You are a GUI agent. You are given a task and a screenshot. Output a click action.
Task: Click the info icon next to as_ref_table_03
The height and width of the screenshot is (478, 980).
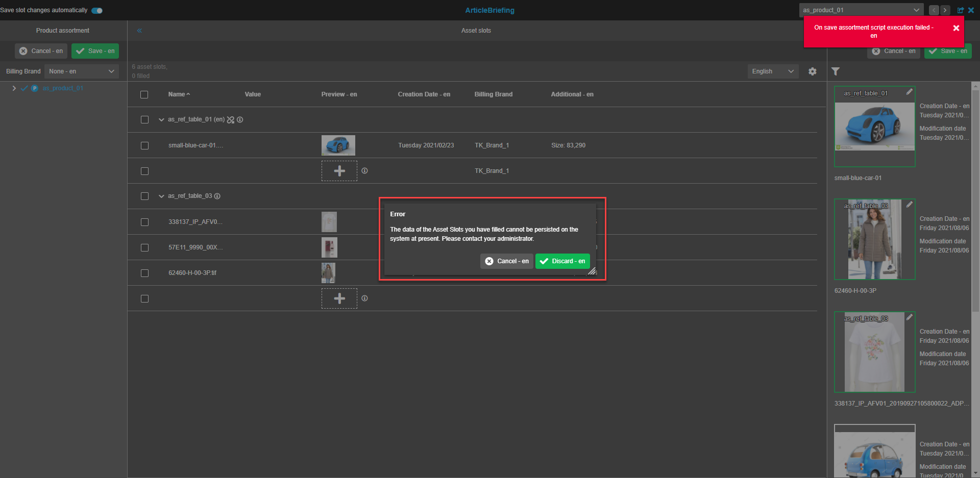coord(217,196)
